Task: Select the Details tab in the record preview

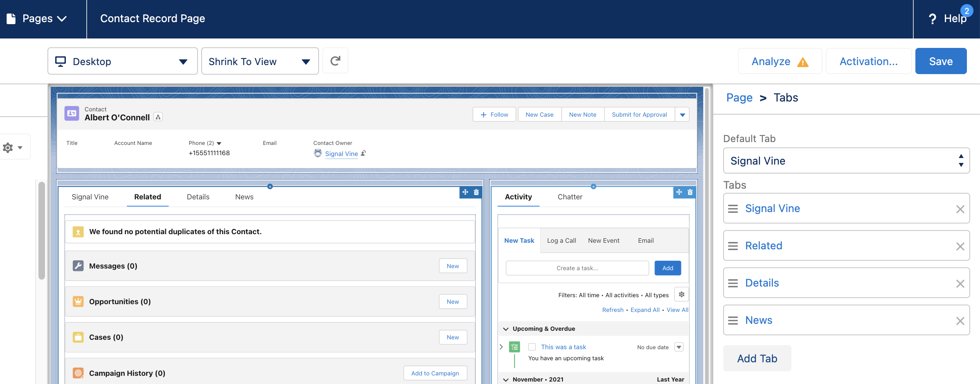Action: point(198,197)
